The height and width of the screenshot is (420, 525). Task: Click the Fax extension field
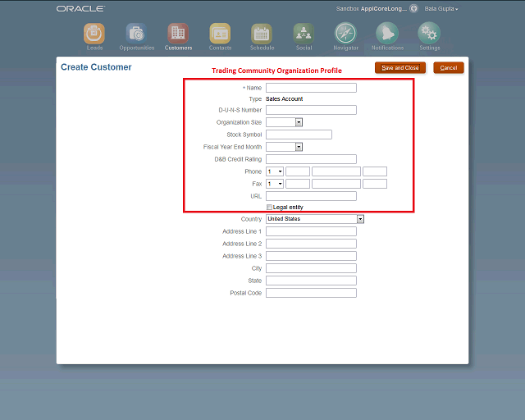tap(375, 184)
